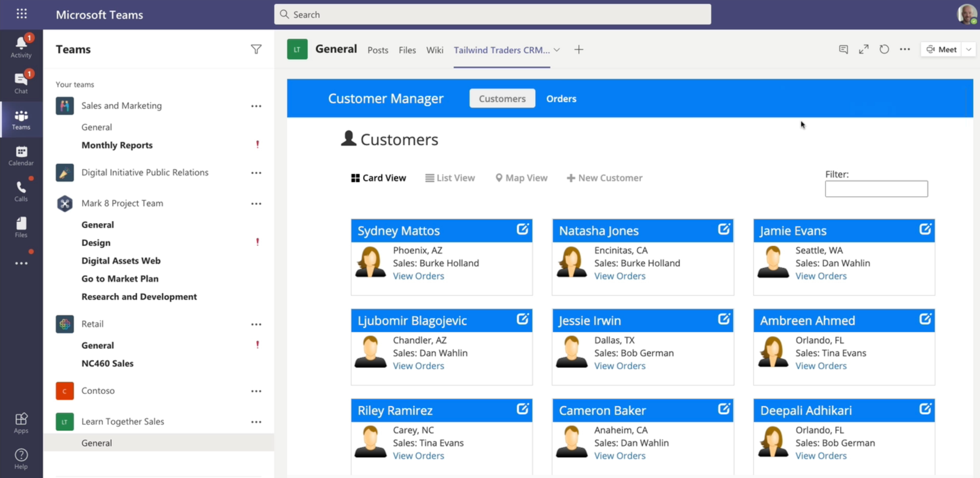Select the Customers tab
Screen dimensions: 980x478
[502, 99]
